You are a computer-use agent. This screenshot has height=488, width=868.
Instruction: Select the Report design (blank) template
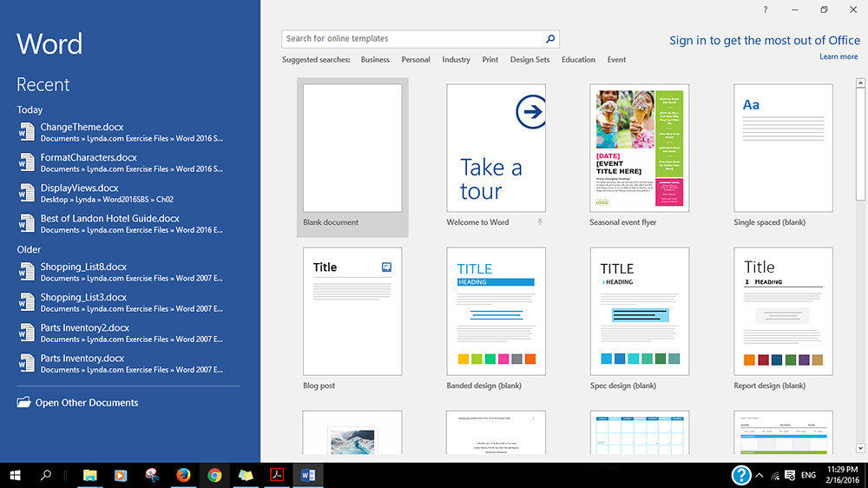click(783, 312)
